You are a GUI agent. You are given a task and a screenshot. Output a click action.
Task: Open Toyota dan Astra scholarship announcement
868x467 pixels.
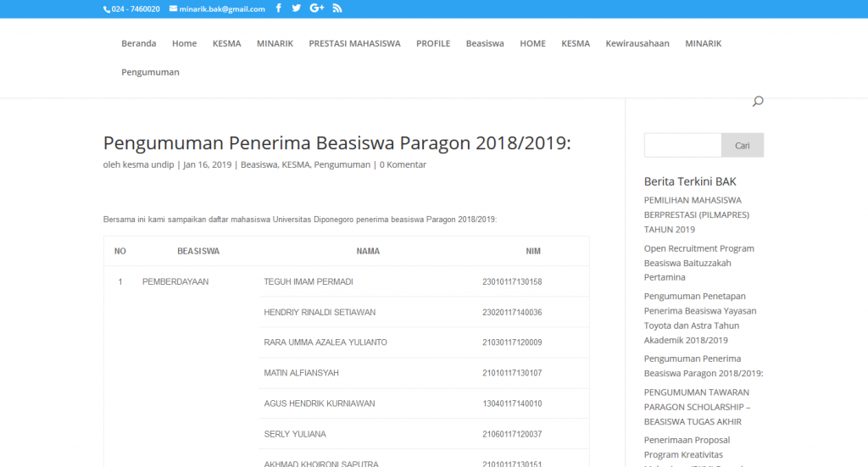[699, 318]
